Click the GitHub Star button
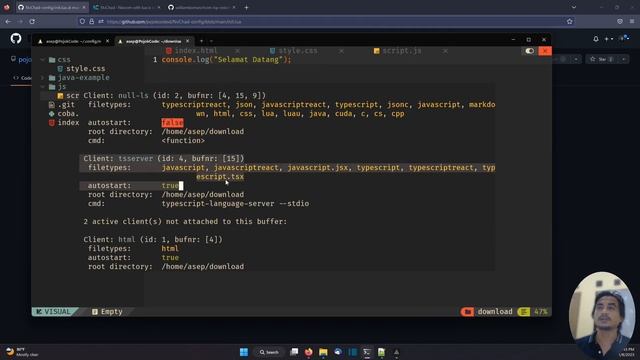 click(602, 60)
